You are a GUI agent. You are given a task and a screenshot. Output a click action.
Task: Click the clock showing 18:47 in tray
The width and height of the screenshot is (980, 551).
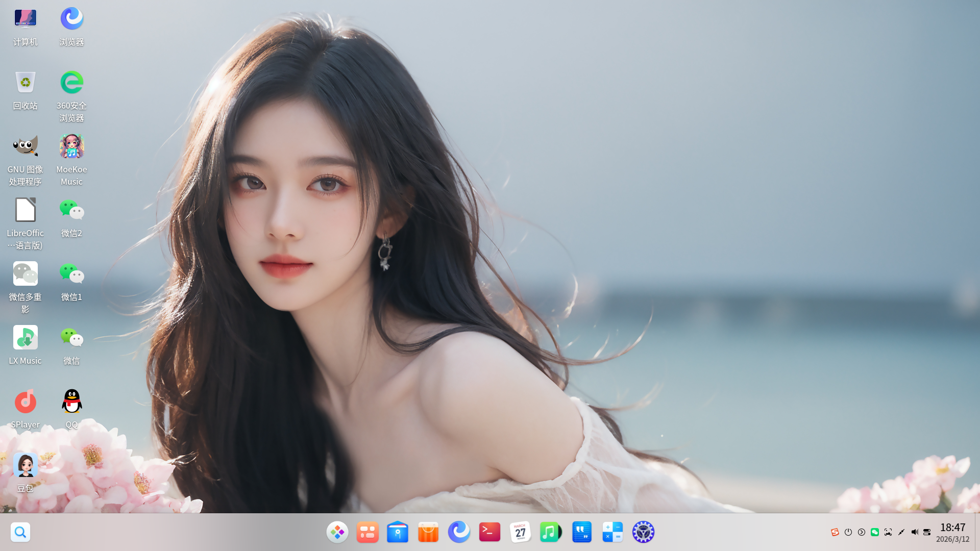953,528
